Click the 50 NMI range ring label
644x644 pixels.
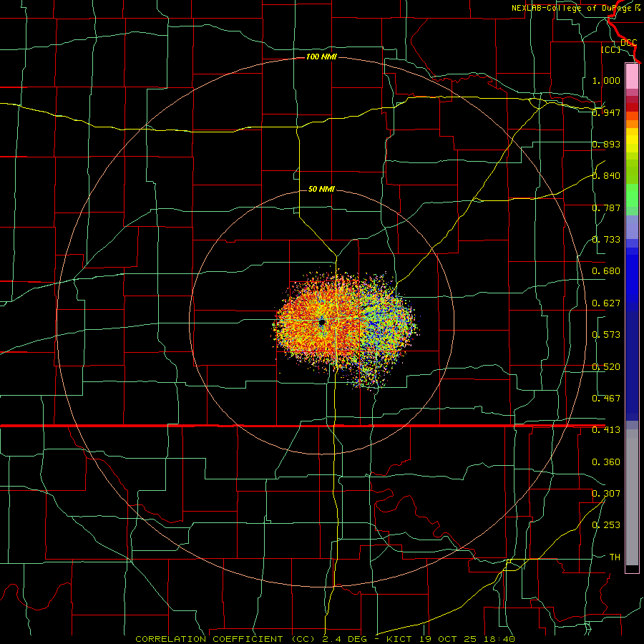pos(321,189)
